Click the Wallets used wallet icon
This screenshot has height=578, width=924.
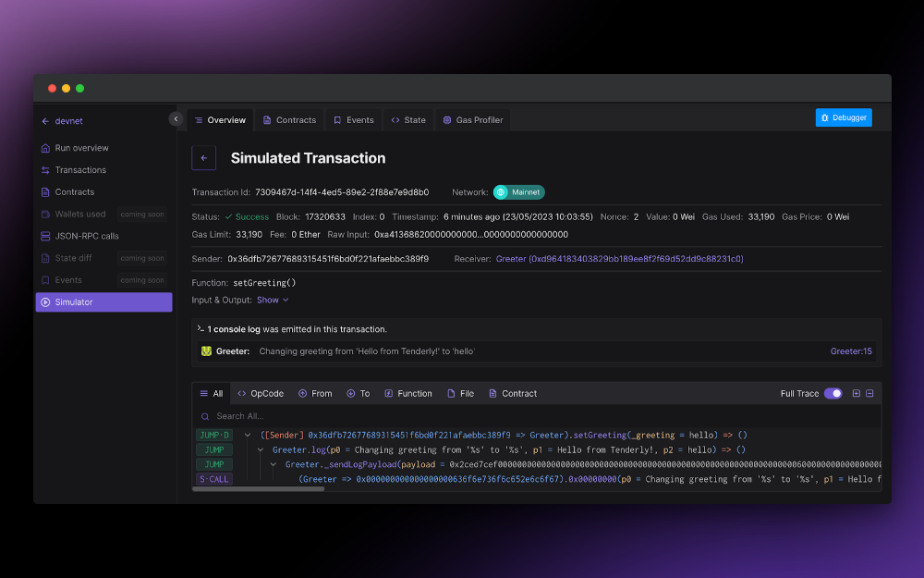tap(45, 215)
